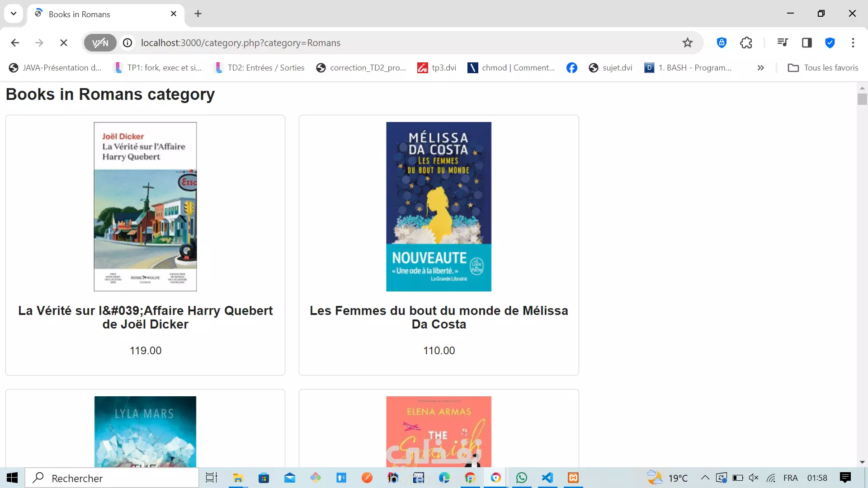Show more hidden bookmarks
Screen dimensions: 868x488
pyautogui.click(x=761, y=68)
